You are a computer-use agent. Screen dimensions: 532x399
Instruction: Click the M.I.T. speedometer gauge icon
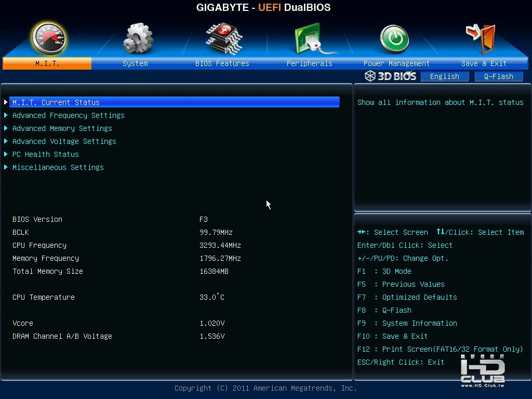point(48,38)
